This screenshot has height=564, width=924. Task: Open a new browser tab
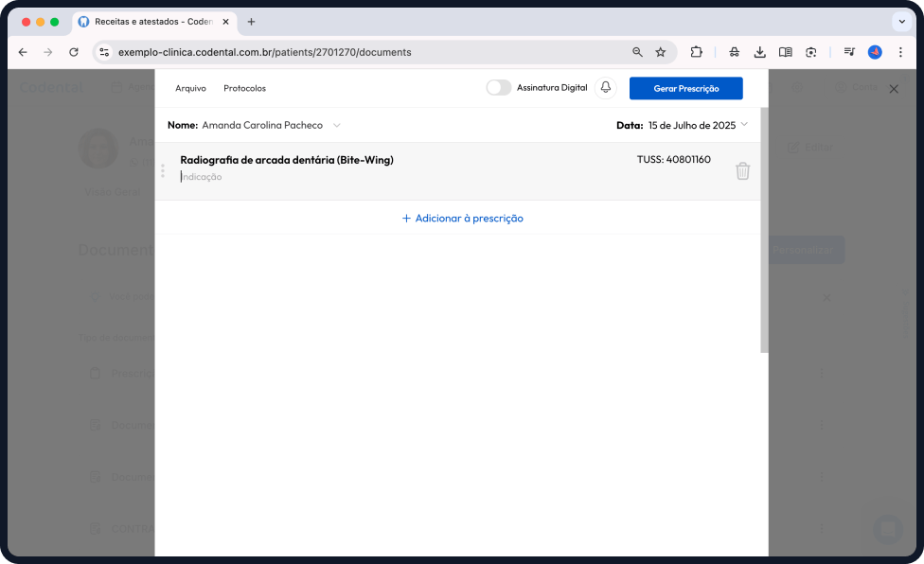(x=251, y=22)
